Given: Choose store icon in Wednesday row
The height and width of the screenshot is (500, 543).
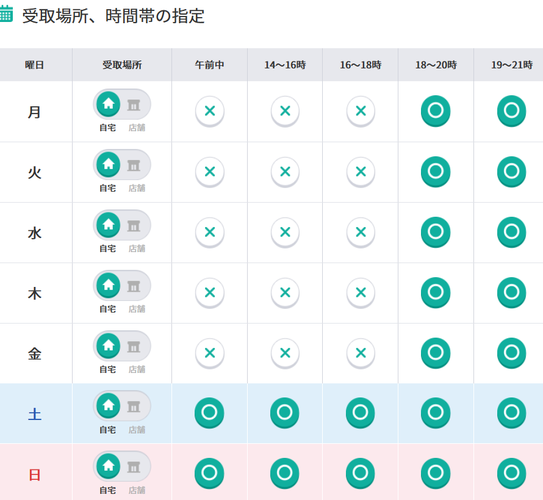Looking at the screenshot, I should coord(134,226).
